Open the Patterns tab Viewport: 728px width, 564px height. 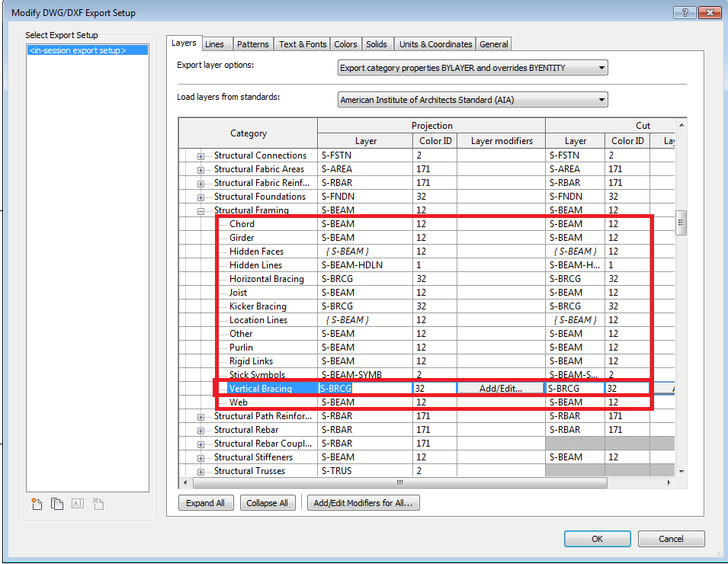click(252, 44)
